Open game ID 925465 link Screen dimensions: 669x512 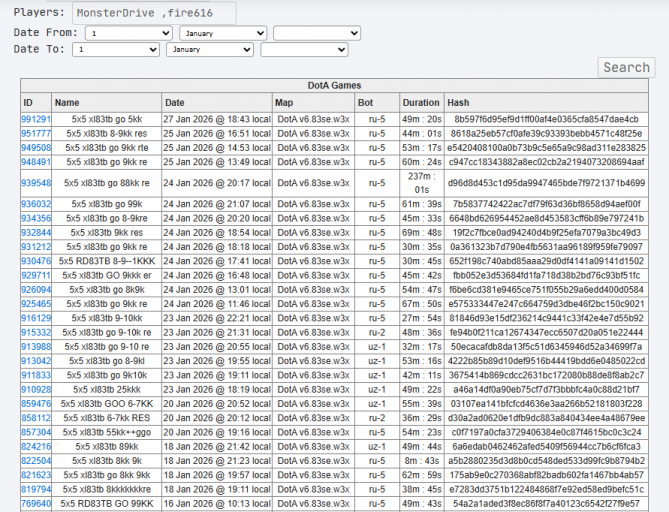[x=36, y=304]
